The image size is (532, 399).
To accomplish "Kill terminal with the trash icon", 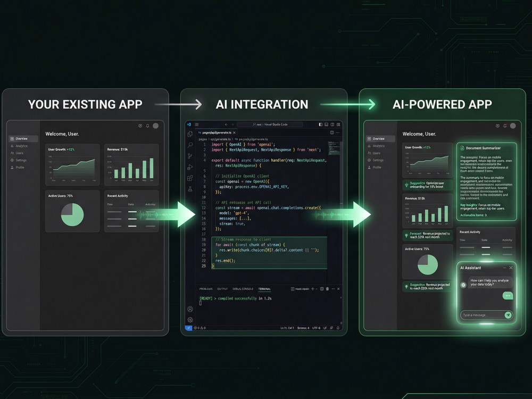I will click(x=327, y=289).
